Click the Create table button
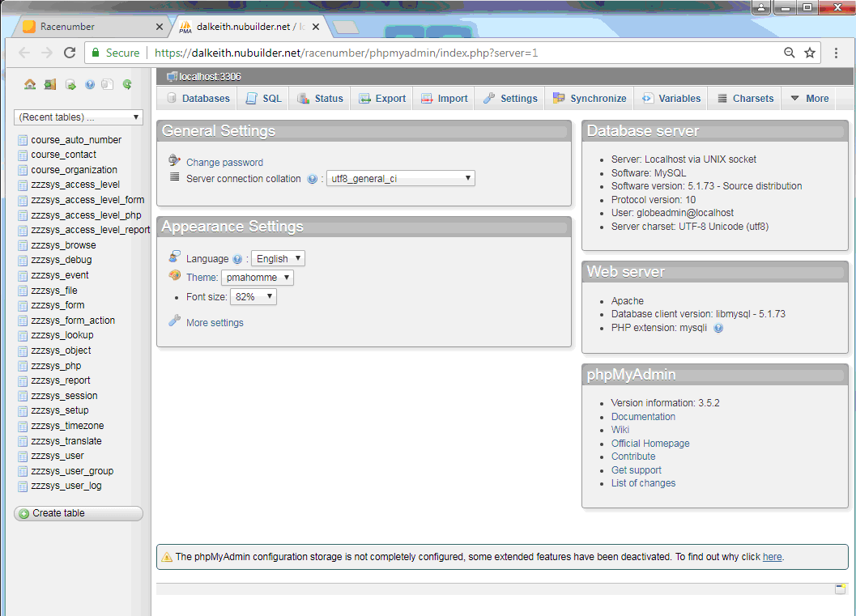 (79, 513)
